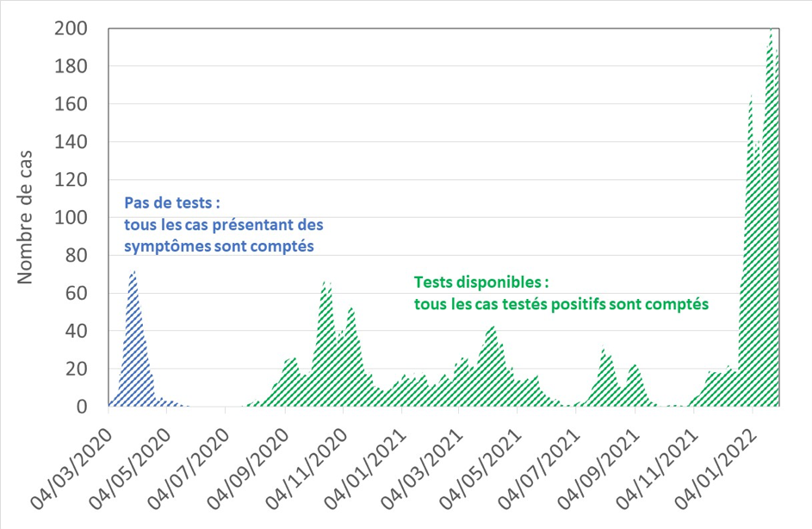The height and width of the screenshot is (529, 812).
Task: Select the 160 tick label on the y-axis
Action: pos(71,104)
